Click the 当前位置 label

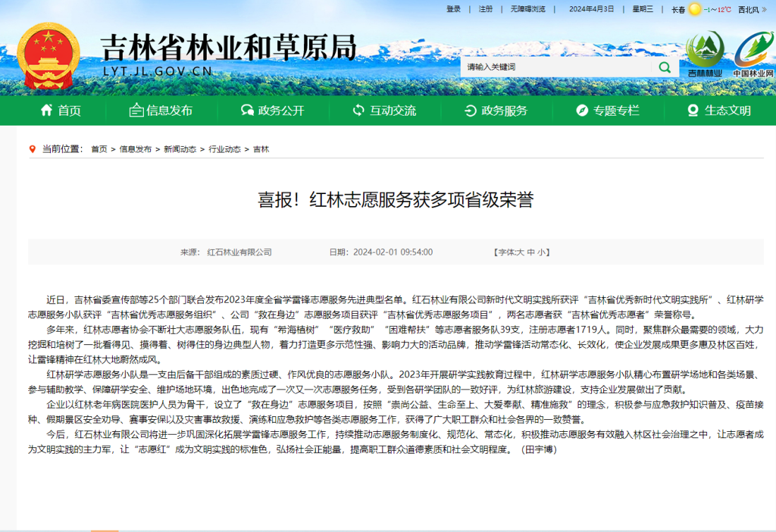[x=61, y=149]
